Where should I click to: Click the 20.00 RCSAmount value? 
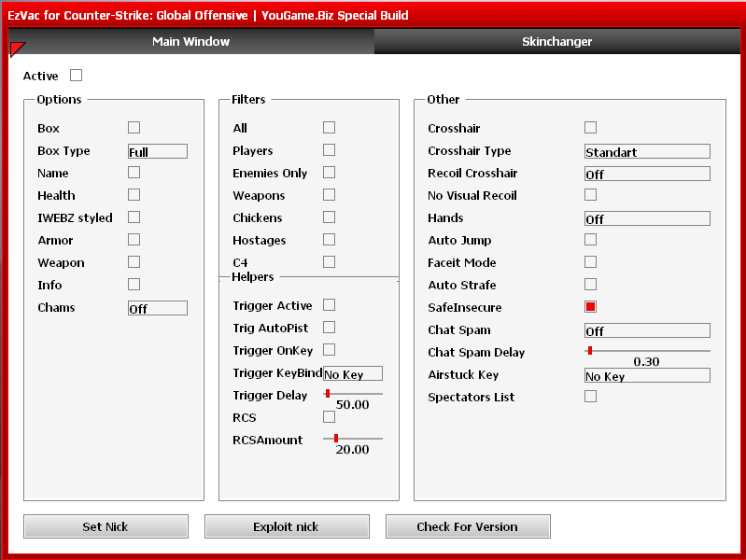(x=353, y=450)
